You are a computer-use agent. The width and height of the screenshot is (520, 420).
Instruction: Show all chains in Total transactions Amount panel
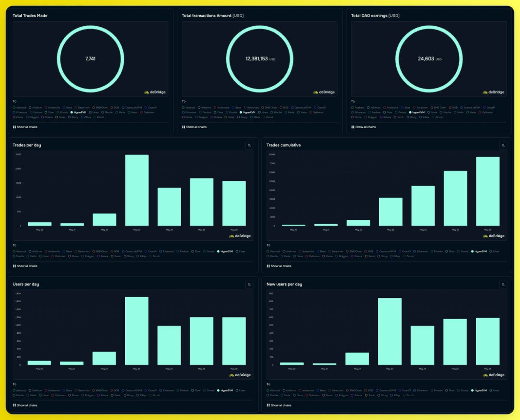coord(195,127)
